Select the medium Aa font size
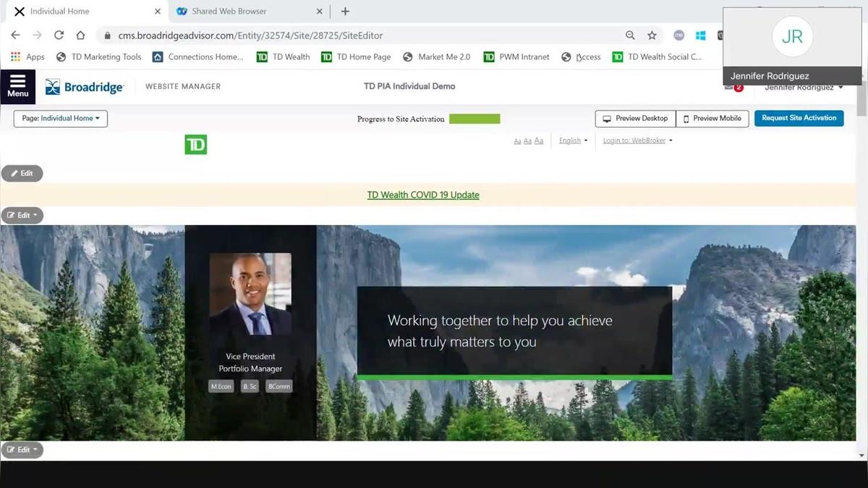 click(x=527, y=140)
